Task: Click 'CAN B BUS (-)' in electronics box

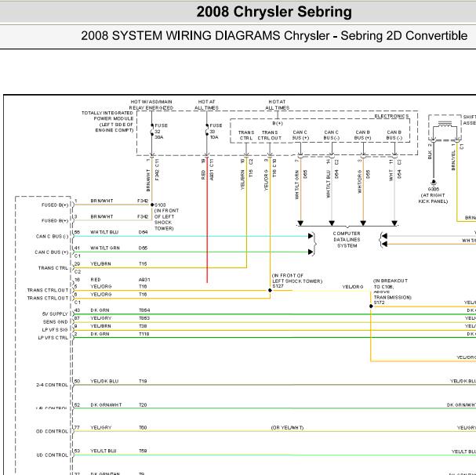Action: [394, 135]
